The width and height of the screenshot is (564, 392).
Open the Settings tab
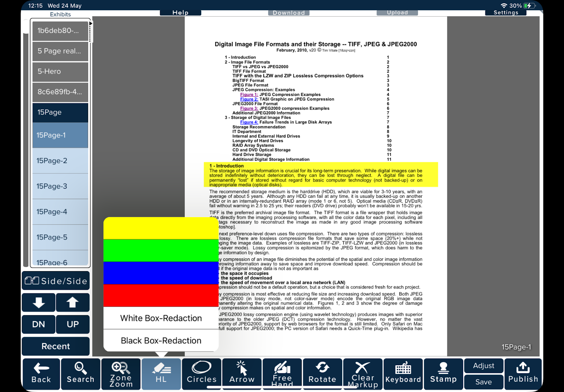point(505,13)
